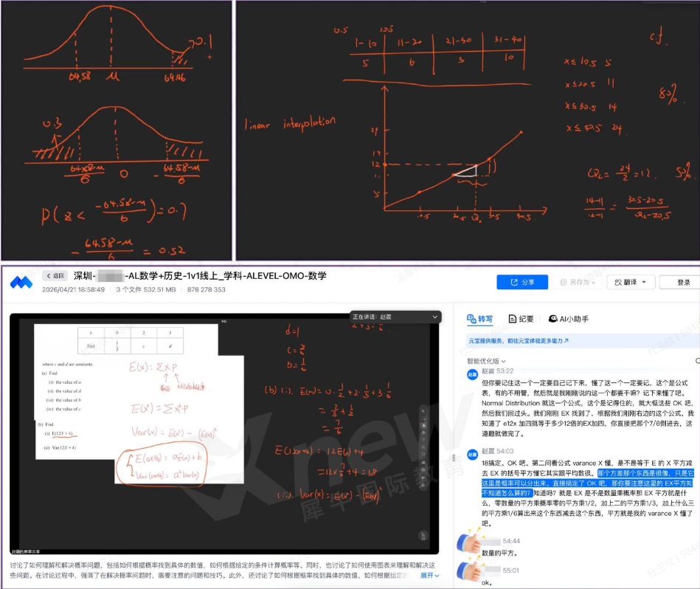
Task: Switch to the 转写 transcript tab
Action: point(479,319)
